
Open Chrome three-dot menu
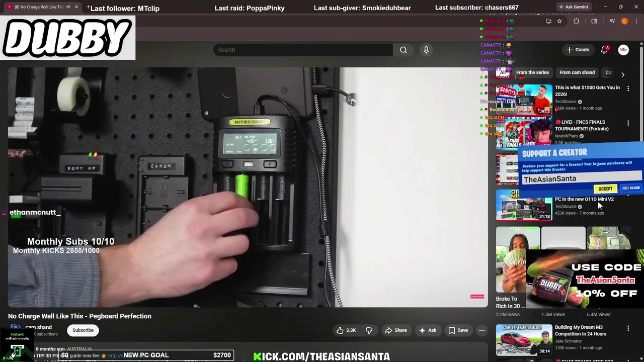click(x=636, y=21)
